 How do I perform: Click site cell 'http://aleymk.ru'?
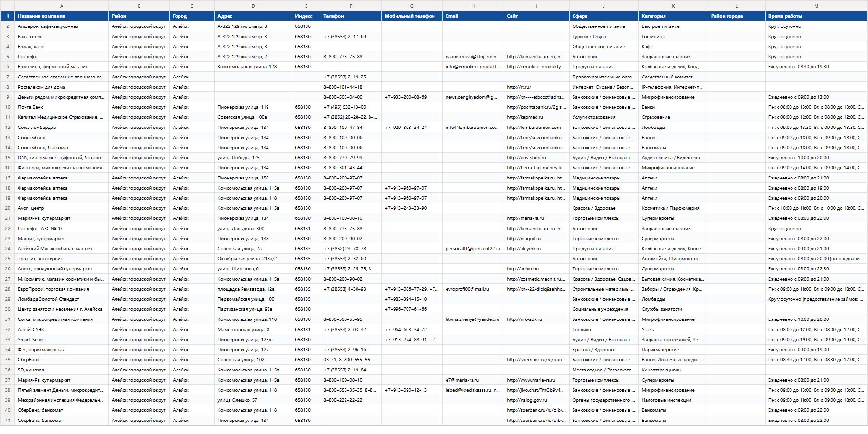(x=536, y=249)
